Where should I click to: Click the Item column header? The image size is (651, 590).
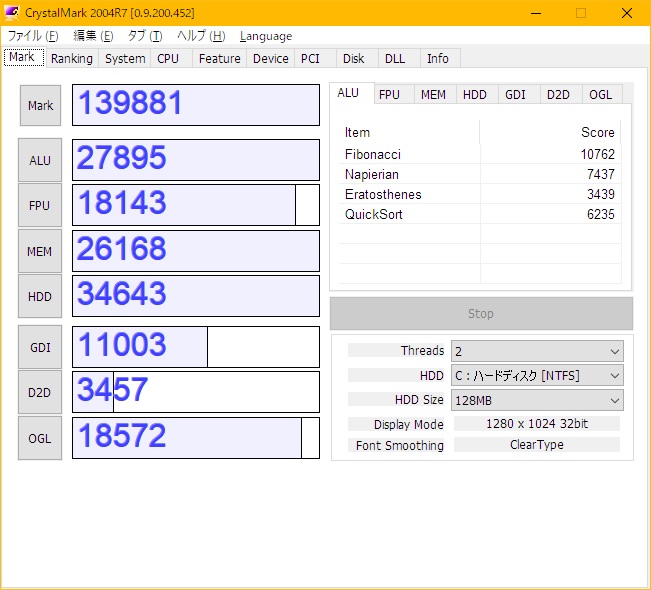[409, 132]
